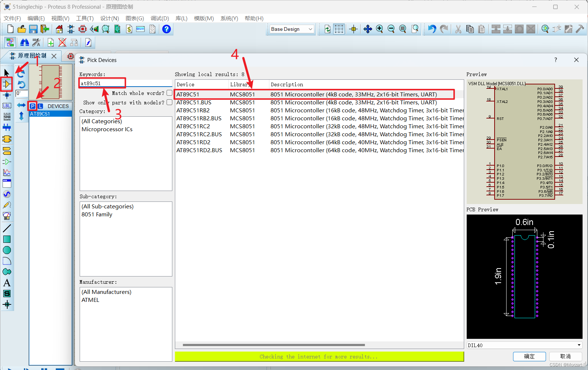
Task: Open the Bill of Materials dollar icon
Action: coord(129,29)
